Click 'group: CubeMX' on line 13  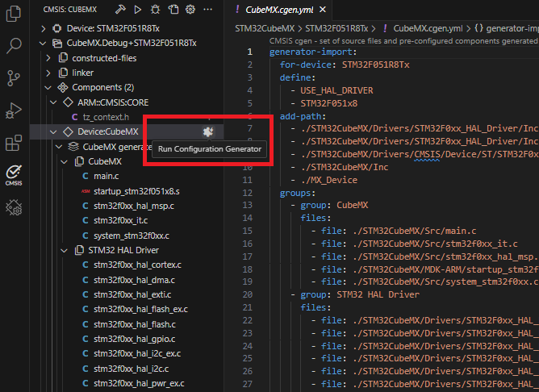tap(334, 206)
